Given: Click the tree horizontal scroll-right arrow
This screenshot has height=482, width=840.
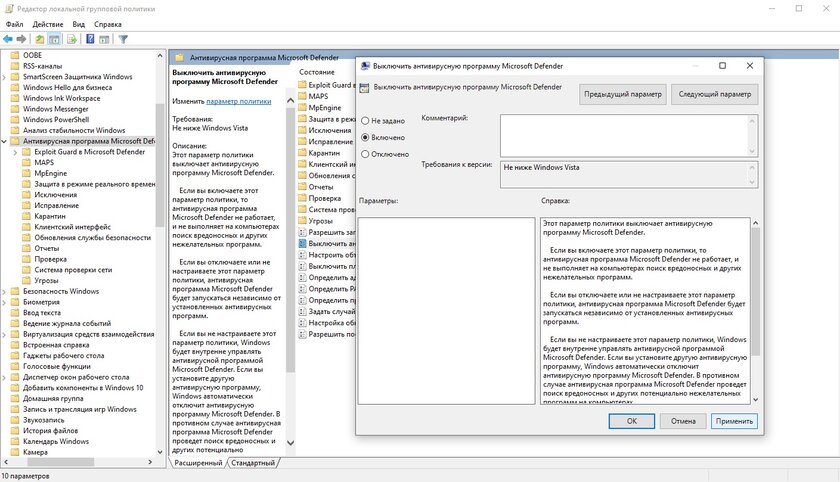Looking at the screenshot, I should (x=150, y=462).
